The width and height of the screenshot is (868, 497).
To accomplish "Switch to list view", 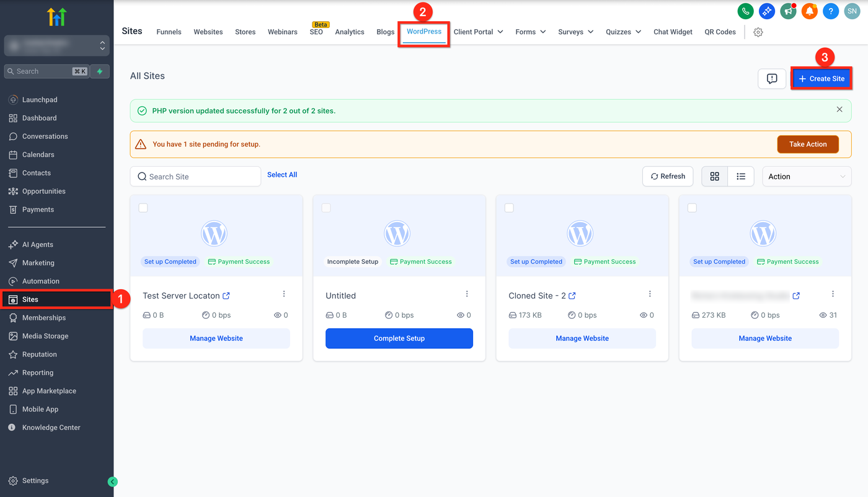I will [x=741, y=176].
